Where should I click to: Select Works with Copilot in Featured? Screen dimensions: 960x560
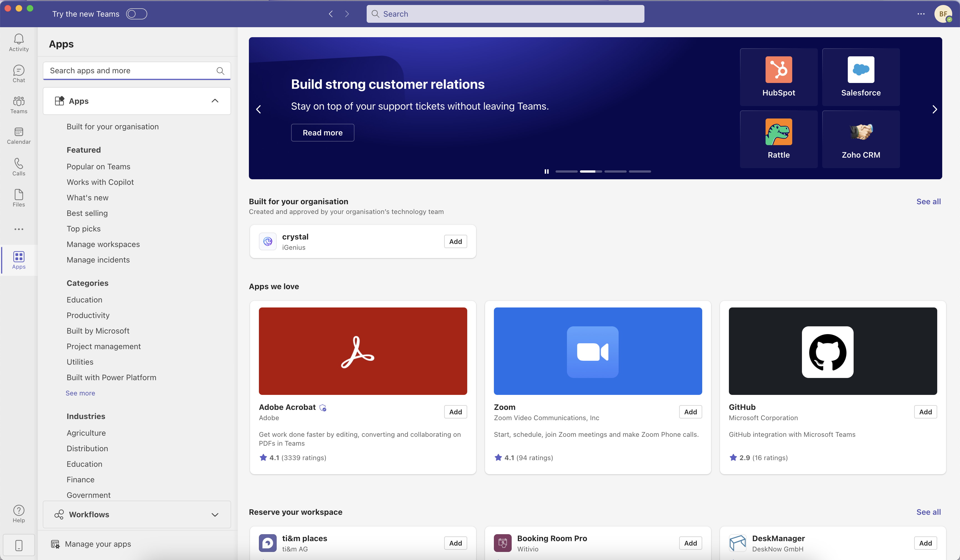click(x=100, y=182)
